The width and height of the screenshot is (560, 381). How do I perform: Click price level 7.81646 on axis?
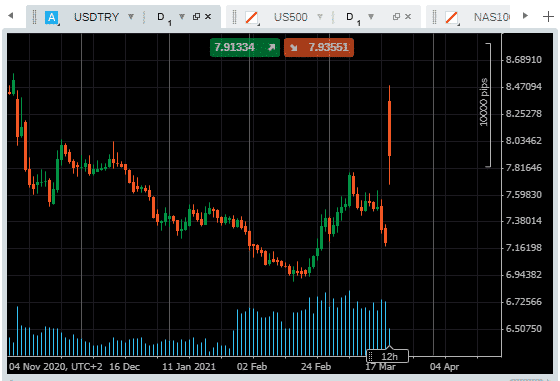tap(524, 168)
